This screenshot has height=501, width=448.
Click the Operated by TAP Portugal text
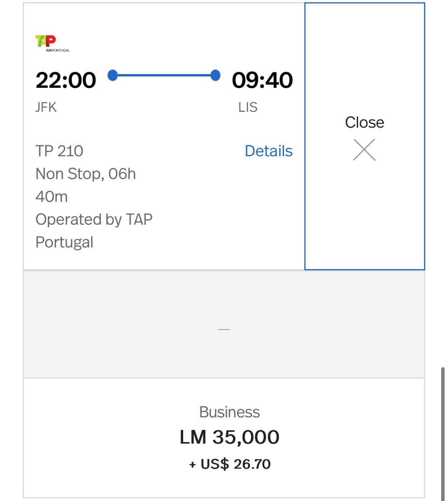coord(94,231)
